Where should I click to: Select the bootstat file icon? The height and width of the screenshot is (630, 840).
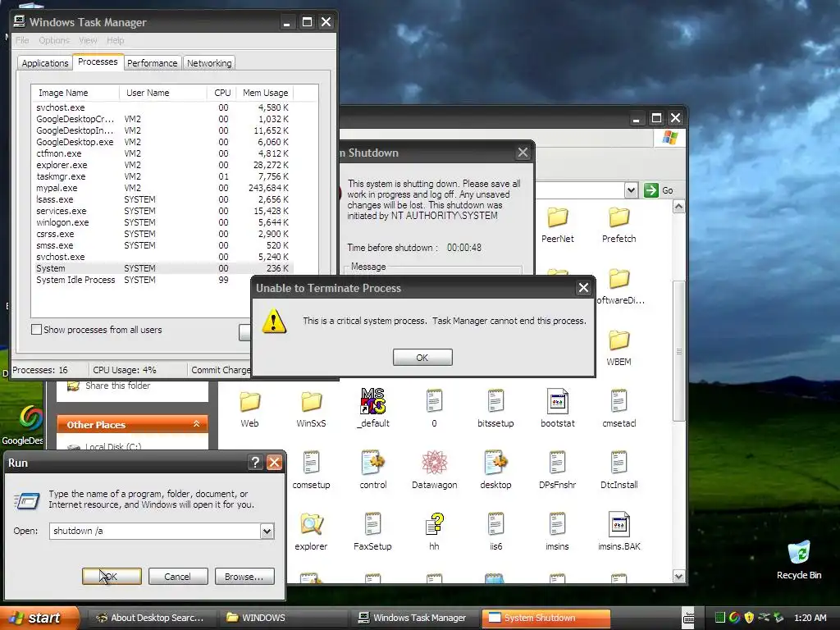pos(557,401)
